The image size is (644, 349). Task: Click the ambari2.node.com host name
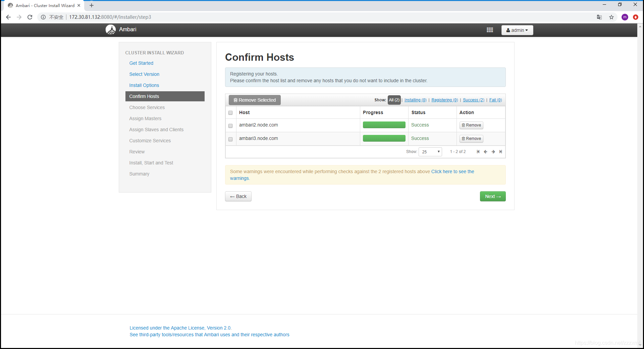point(258,125)
